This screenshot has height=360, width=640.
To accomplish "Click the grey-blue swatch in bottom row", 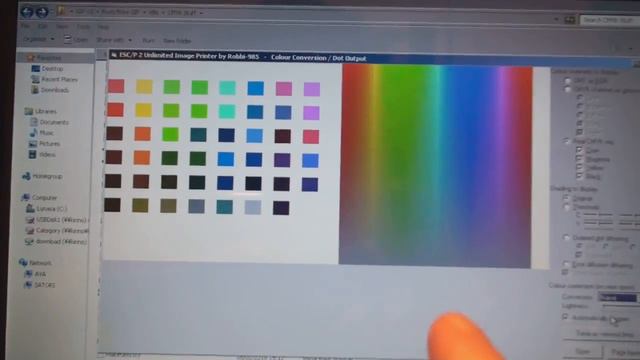I will coord(196,207).
